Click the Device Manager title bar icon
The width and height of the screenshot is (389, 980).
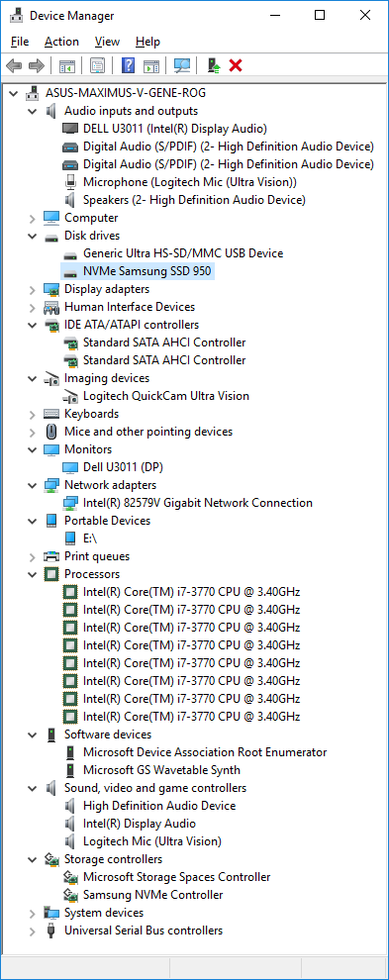point(16,15)
